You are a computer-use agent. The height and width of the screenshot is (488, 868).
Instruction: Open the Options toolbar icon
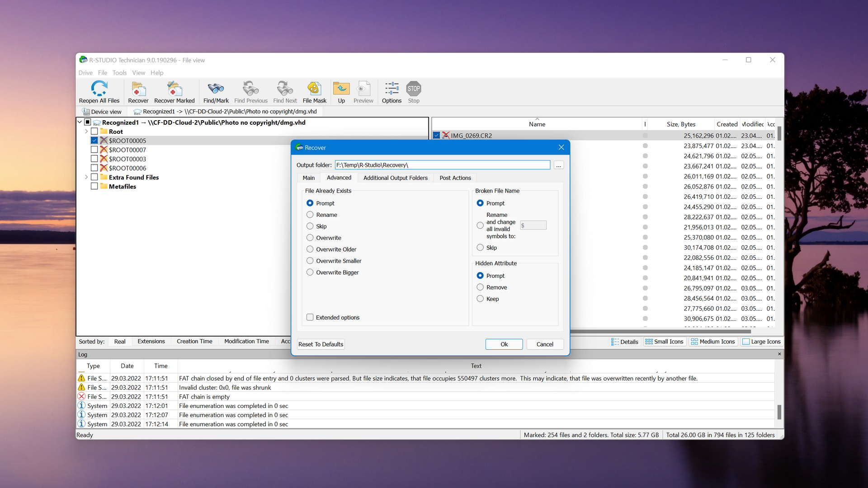pyautogui.click(x=392, y=88)
